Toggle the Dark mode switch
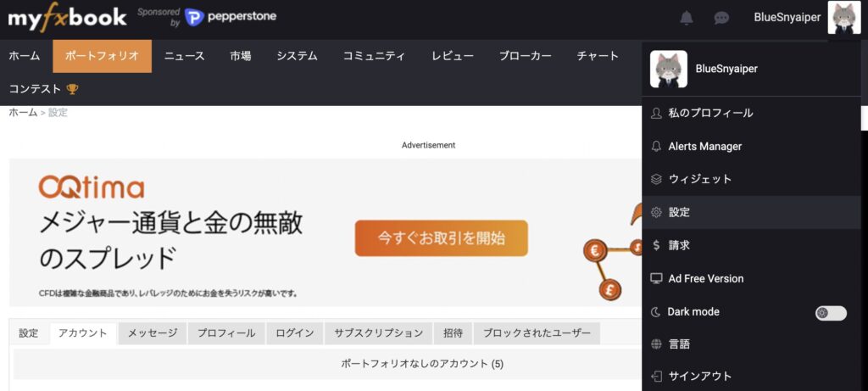Screen dimensions: 868x391 tap(831, 313)
